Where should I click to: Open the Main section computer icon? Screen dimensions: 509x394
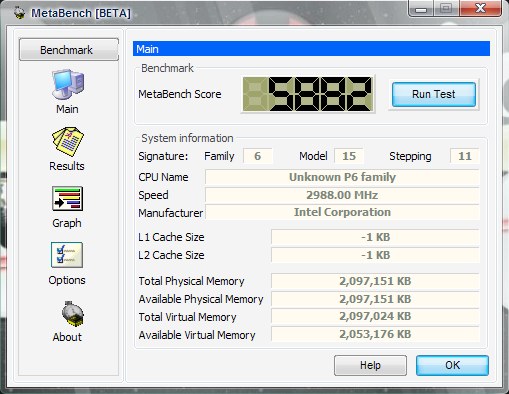[x=68, y=84]
